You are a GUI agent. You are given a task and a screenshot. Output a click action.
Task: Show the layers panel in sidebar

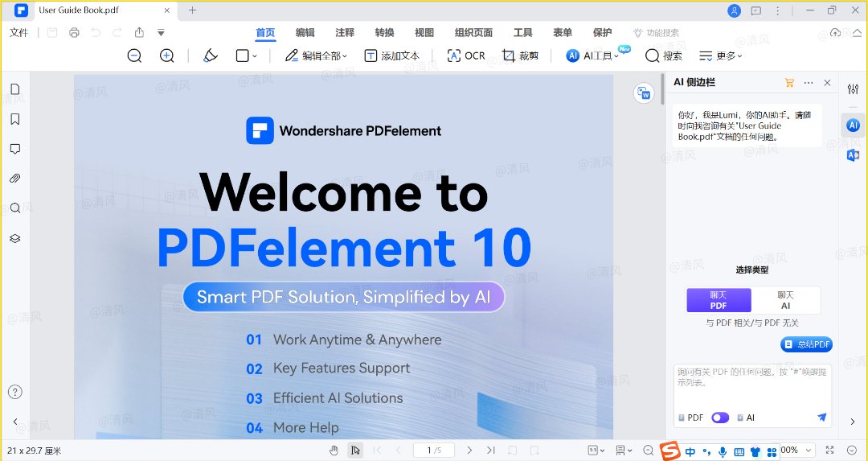click(x=14, y=239)
